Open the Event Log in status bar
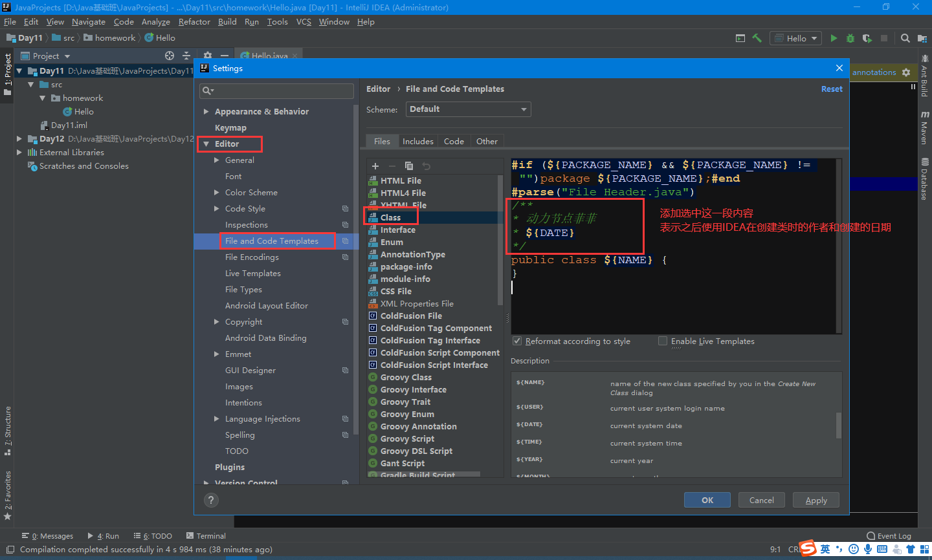The width and height of the screenshot is (932, 560). pos(889,535)
